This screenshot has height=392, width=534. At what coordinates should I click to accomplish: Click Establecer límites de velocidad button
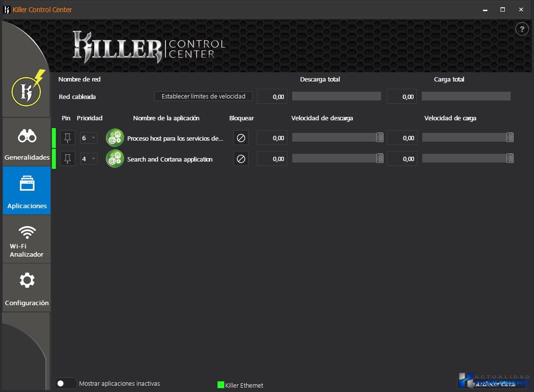203,97
